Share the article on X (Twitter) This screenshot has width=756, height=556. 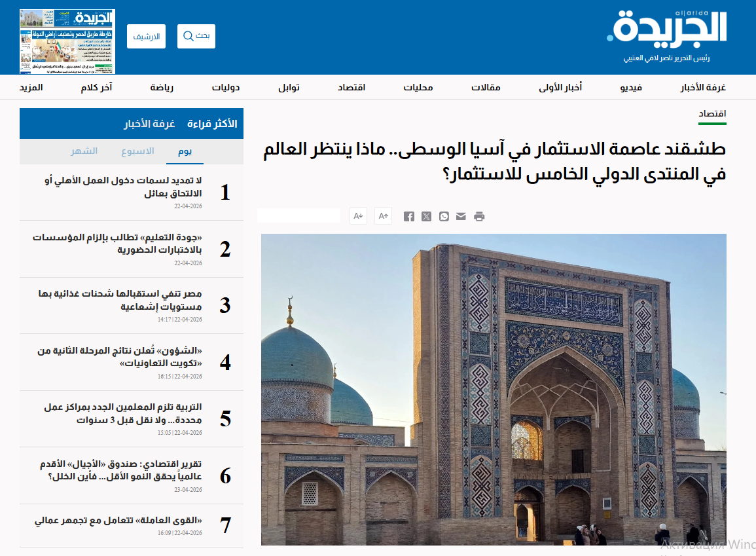tap(427, 217)
